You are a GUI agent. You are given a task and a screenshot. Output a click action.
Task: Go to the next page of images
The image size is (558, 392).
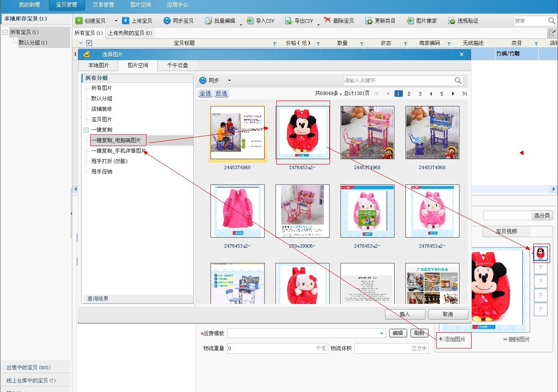453,94
